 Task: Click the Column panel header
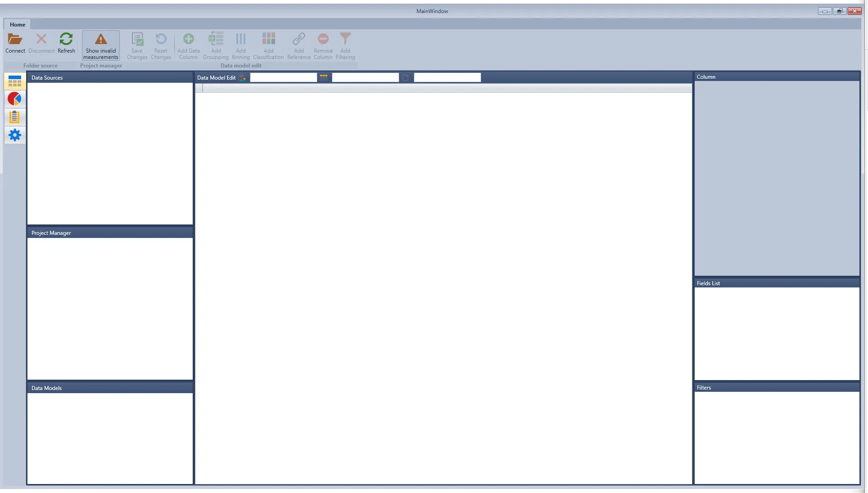pyautogui.click(x=777, y=76)
